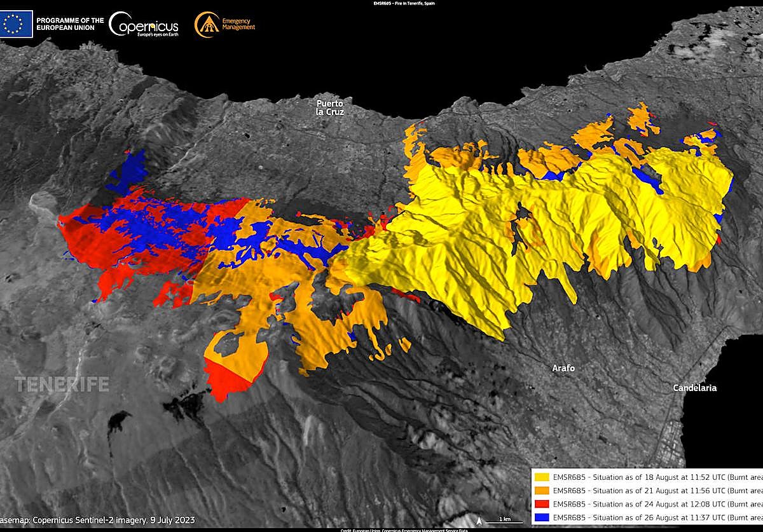Select the red 24 August legend swatch
Viewport: 763px width, 532px height.
[542, 503]
